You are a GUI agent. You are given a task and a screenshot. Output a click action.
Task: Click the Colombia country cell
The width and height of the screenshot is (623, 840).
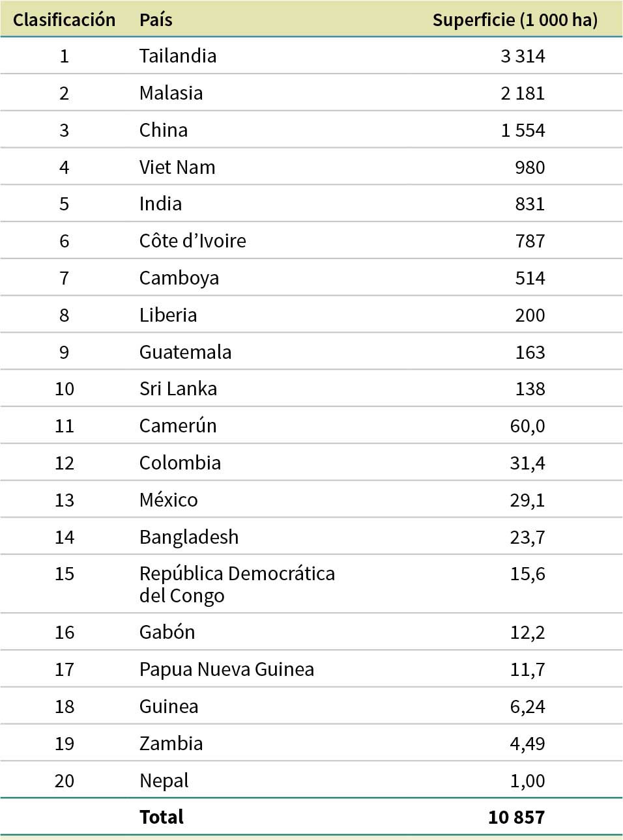point(180,463)
